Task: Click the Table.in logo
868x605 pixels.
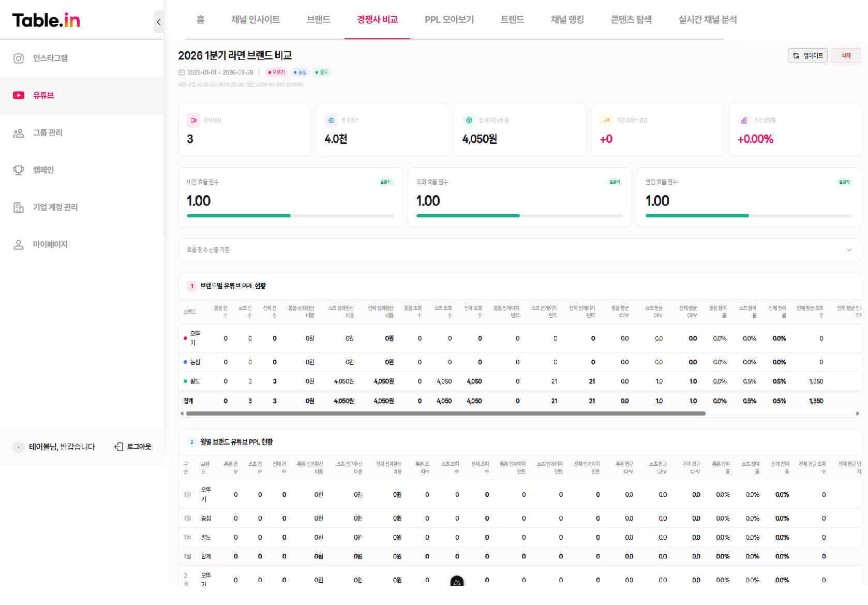Action: pos(46,20)
